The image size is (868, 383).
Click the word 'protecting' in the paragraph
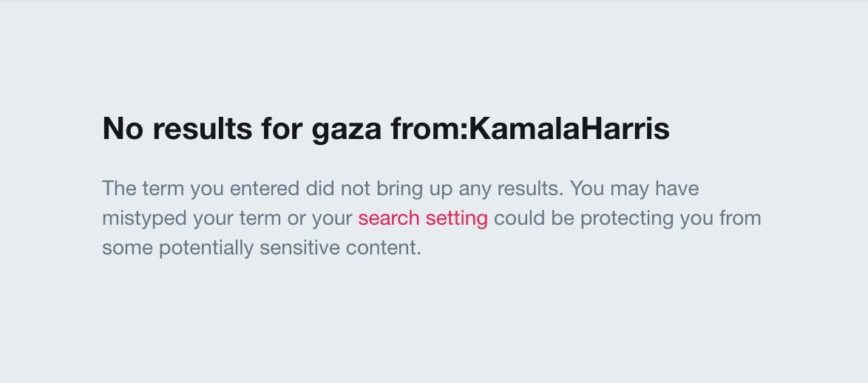(627, 219)
